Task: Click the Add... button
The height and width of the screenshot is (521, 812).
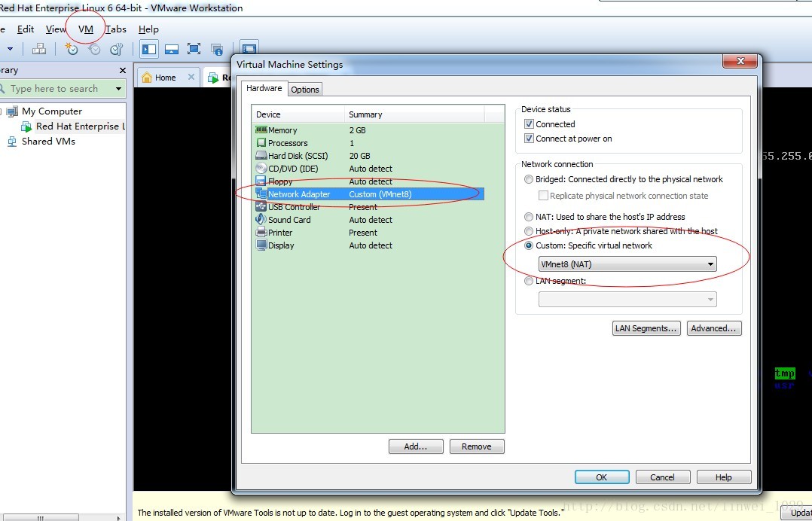Action: coord(416,446)
